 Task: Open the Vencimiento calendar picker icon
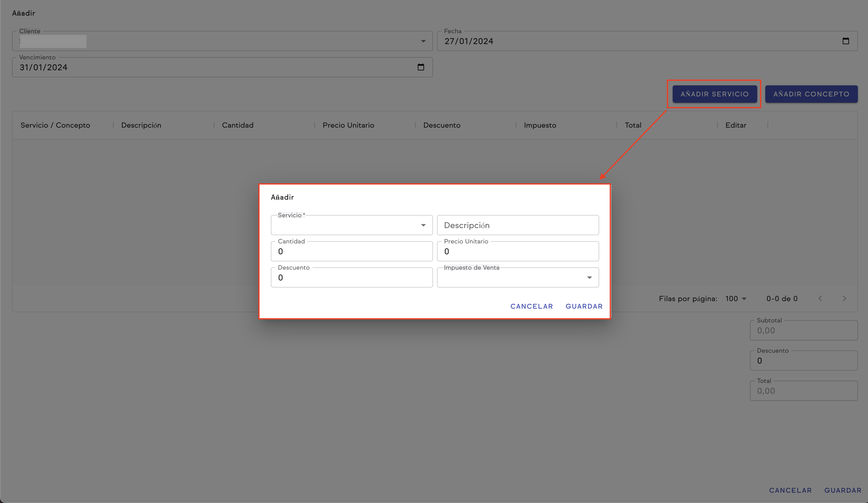tap(421, 67)
